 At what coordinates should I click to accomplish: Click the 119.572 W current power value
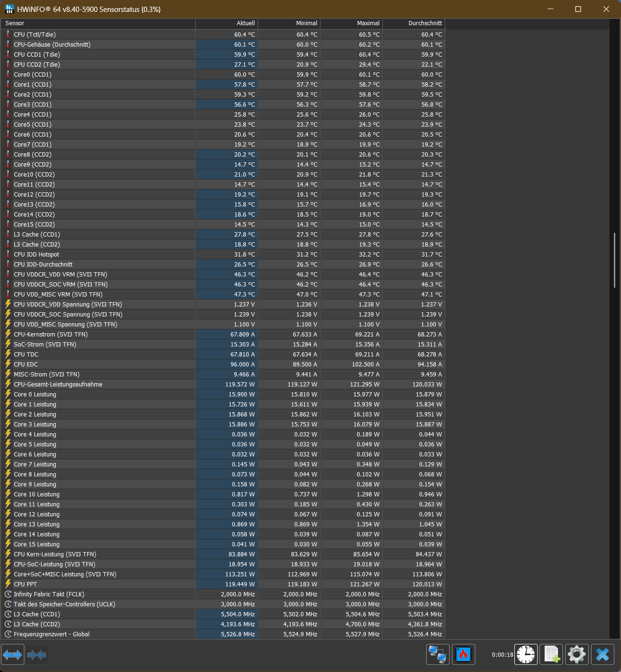pos(240,385)
